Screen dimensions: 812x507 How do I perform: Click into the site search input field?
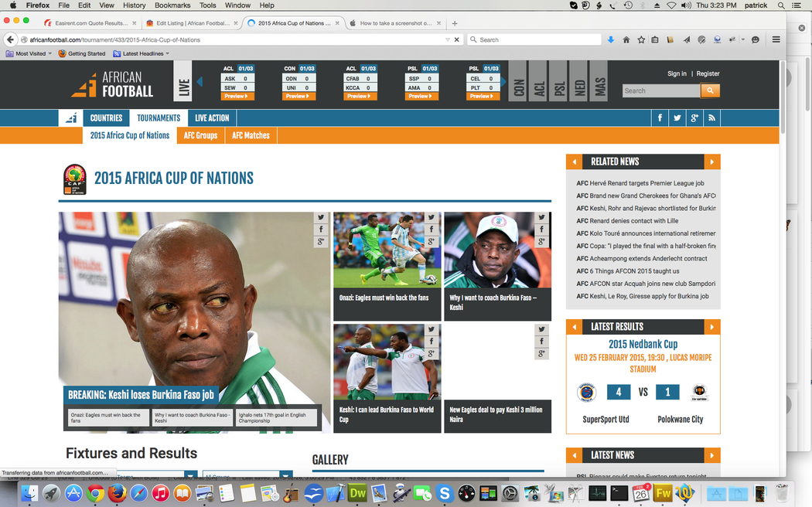660,90
